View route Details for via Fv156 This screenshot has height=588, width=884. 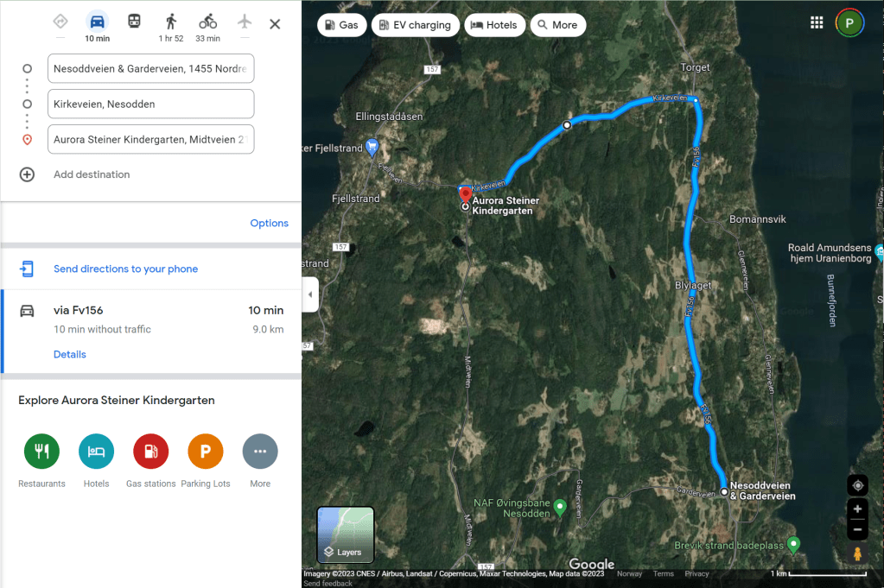click(70, 354)
